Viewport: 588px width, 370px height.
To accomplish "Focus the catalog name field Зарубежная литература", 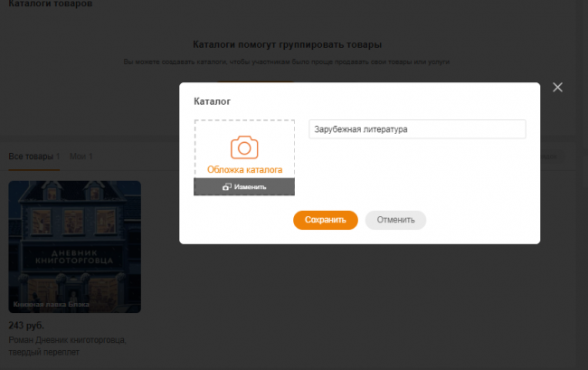I will tap(417, 129).
